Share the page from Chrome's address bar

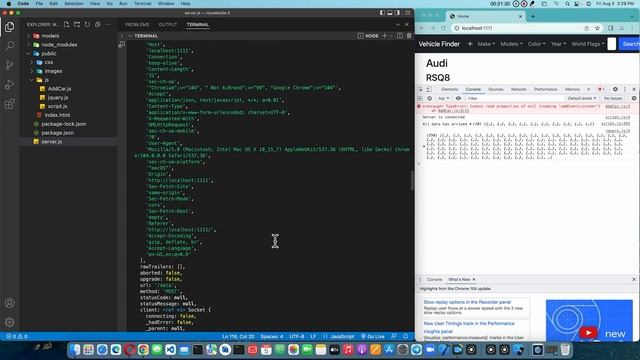coord(587,28)
